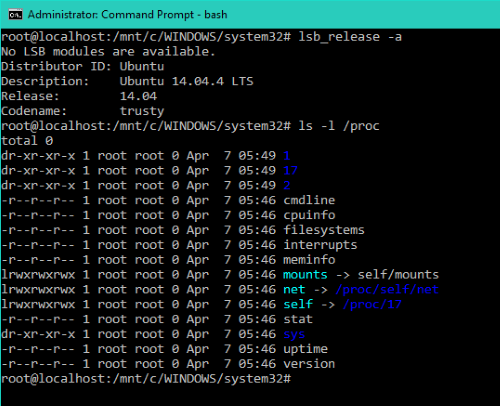Viewport: 500px width, 406px height.
Task: Click the window title 'Administrator: Command Prompt - bash'
Action: click(128, 15)
